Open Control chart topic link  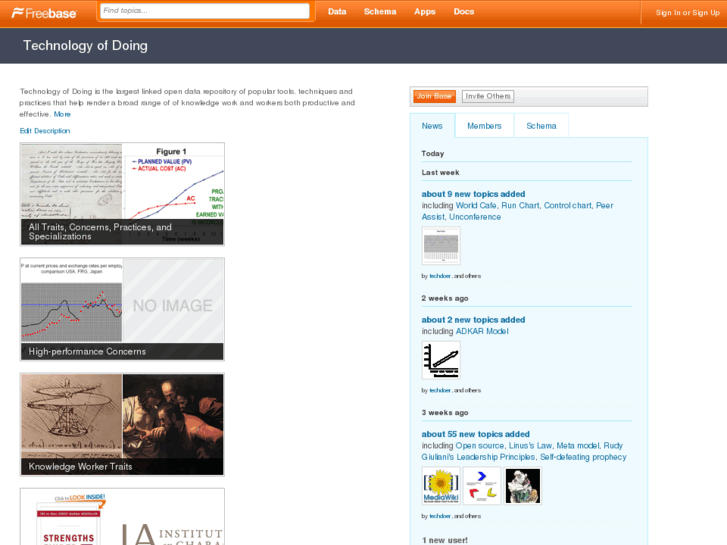click(568, 205)
